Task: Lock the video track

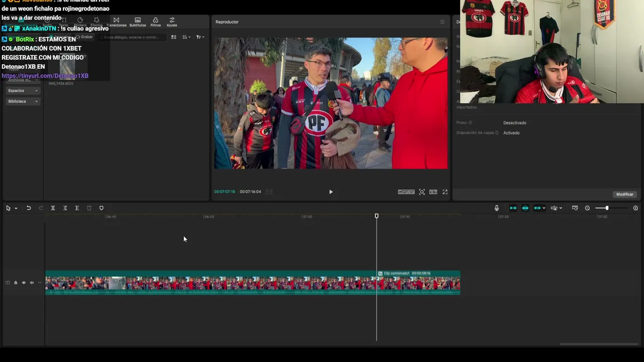Action: tap(16, 283)
